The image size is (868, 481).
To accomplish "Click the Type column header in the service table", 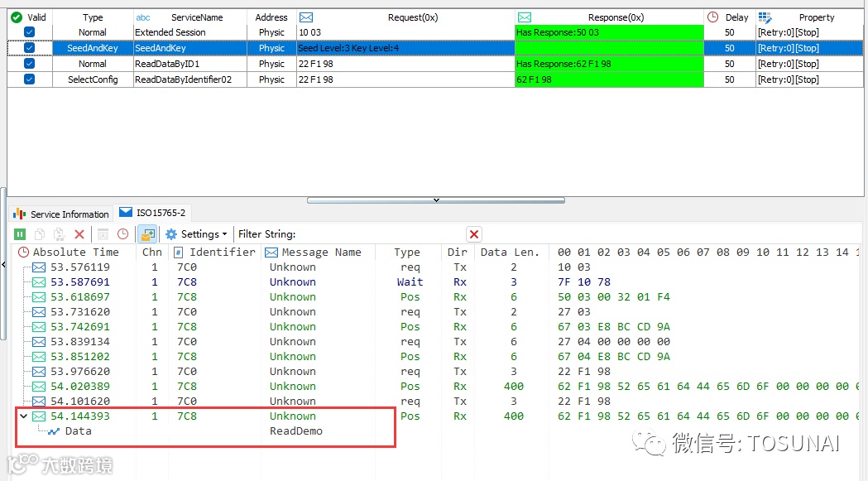I will [93, 17].
